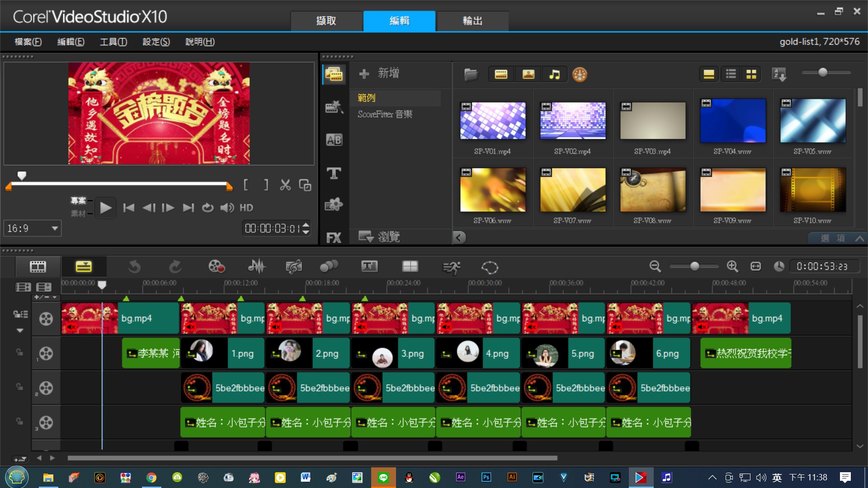Screen dimensions: 868x488
Task: Click the preview timecode field
Action: 272,229
